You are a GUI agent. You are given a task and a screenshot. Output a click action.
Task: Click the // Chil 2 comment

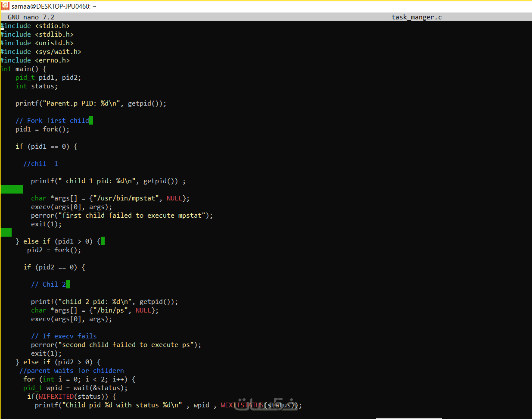click(48, 285)
